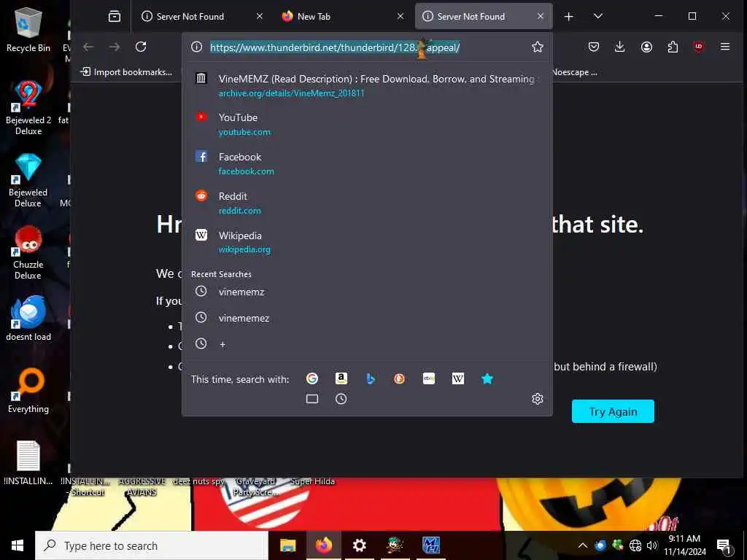Select Chuzzle Deluxe desktop shortcut

28,252
